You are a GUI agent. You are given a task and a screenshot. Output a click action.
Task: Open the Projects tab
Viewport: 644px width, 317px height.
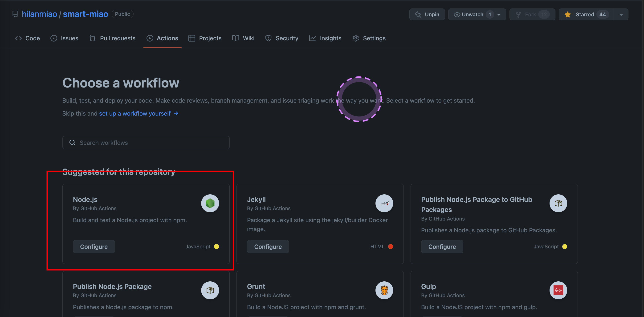coord(205,38)
